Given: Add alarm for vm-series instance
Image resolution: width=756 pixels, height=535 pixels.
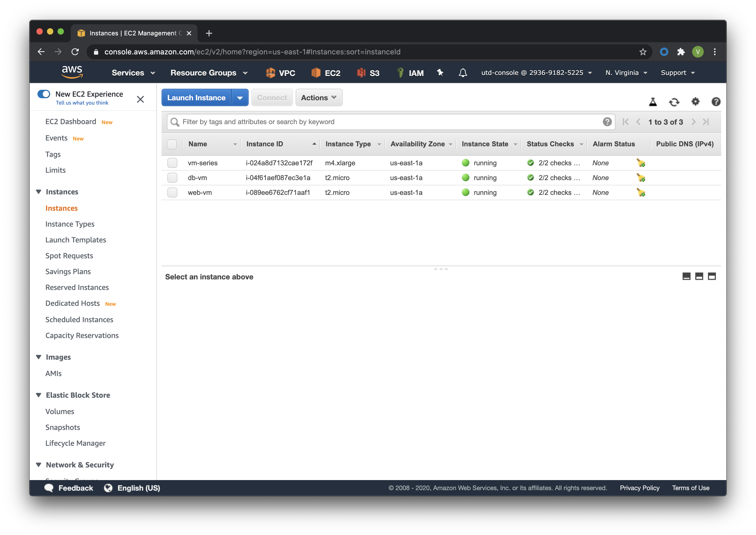Looking at the screenshot, I should tap(641, 163).
